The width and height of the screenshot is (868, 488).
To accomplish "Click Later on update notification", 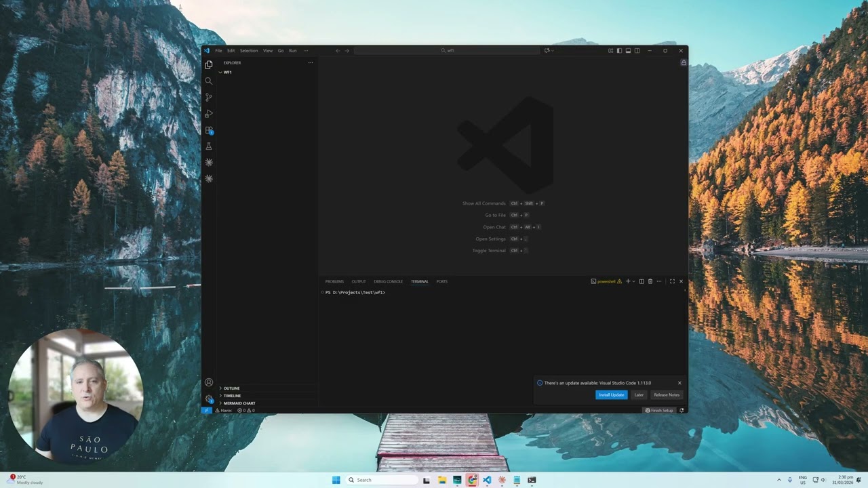I will pyautogui.click(x=639, y=394).
